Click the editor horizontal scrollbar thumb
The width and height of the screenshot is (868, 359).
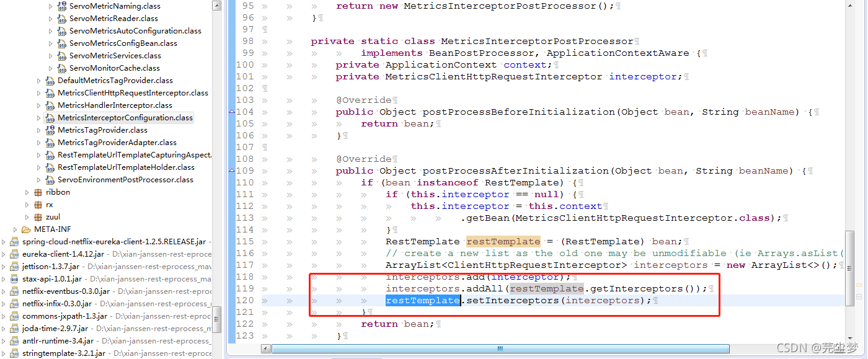[500, 348]
